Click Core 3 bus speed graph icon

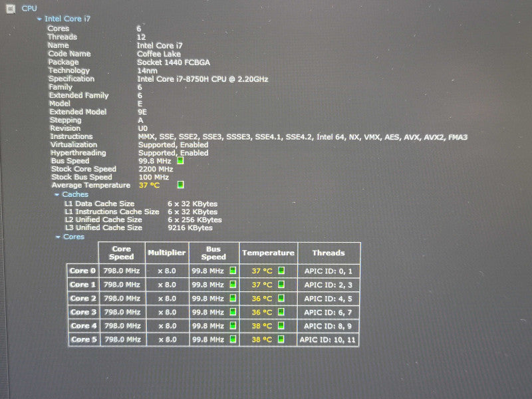point(233,311)
